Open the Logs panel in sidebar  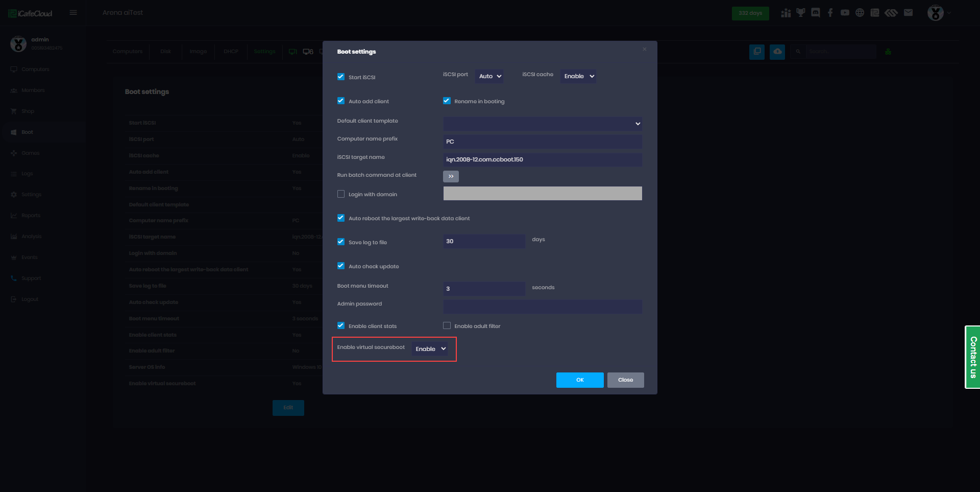point(27,174)
